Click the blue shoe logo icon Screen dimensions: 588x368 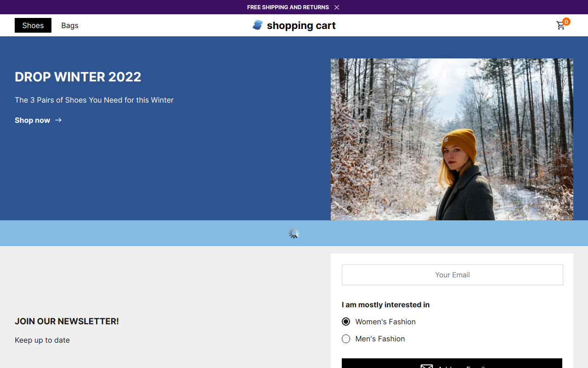(x=258, y=25)
